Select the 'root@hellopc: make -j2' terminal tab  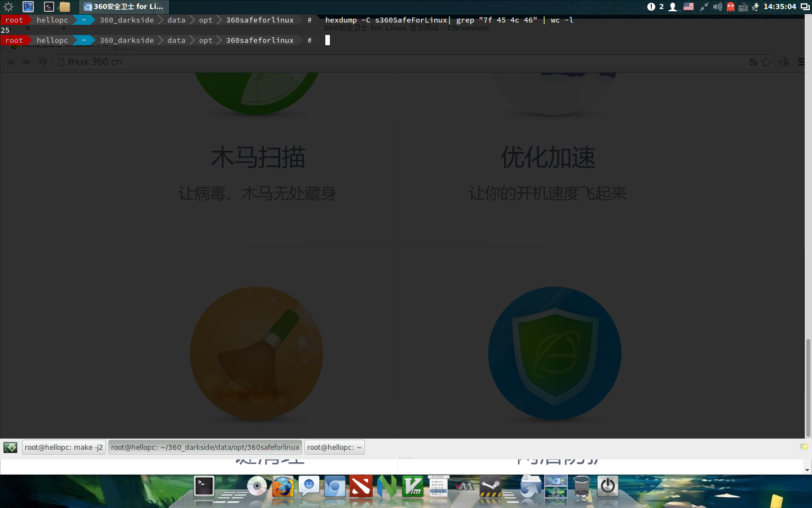64,447
